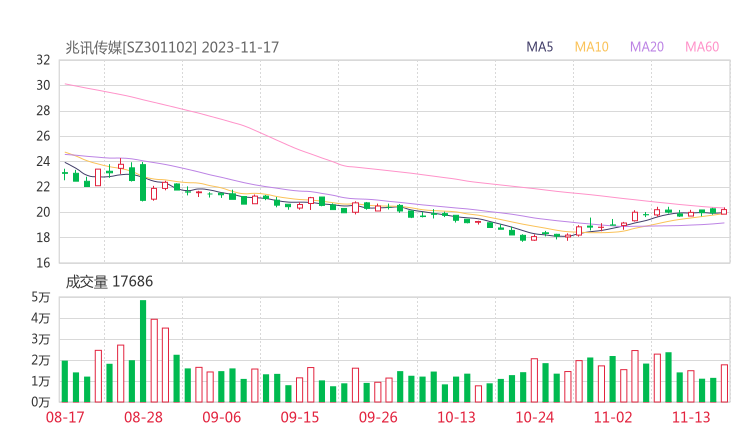Screen dimensions: 740x440
Task: Click the chart title 兆讯传媒[SZ301102] 2023-11-17
Action: click(x=172, y=47)
